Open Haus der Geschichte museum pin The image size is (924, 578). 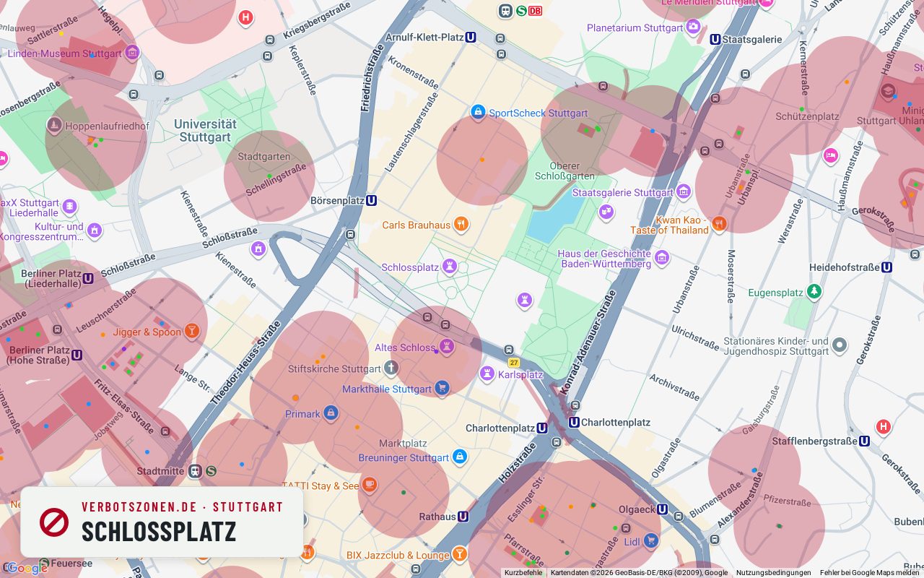point(662,258)
